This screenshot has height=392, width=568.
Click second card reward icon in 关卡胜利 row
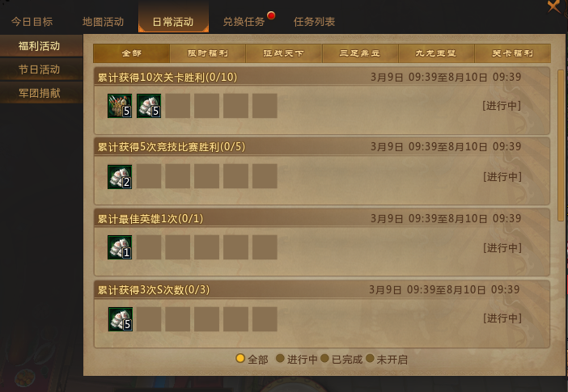[149, 106]
